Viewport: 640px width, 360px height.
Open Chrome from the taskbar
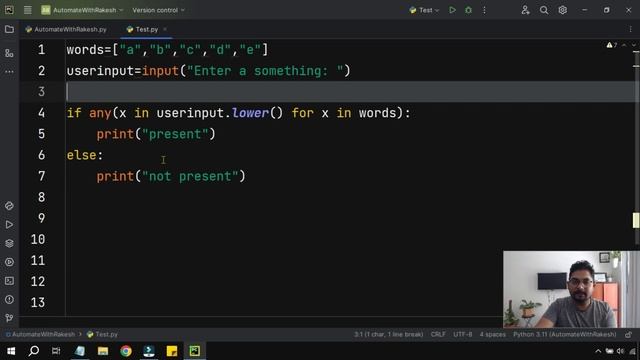tap(126, 351)
